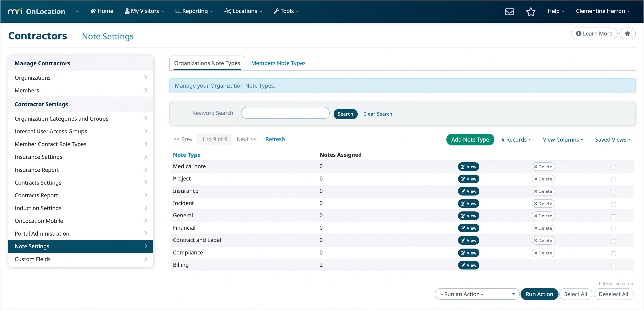This screenshot has height=310, width=644.
Task: Click the MRI OnLocation logo
Action: 37,12
